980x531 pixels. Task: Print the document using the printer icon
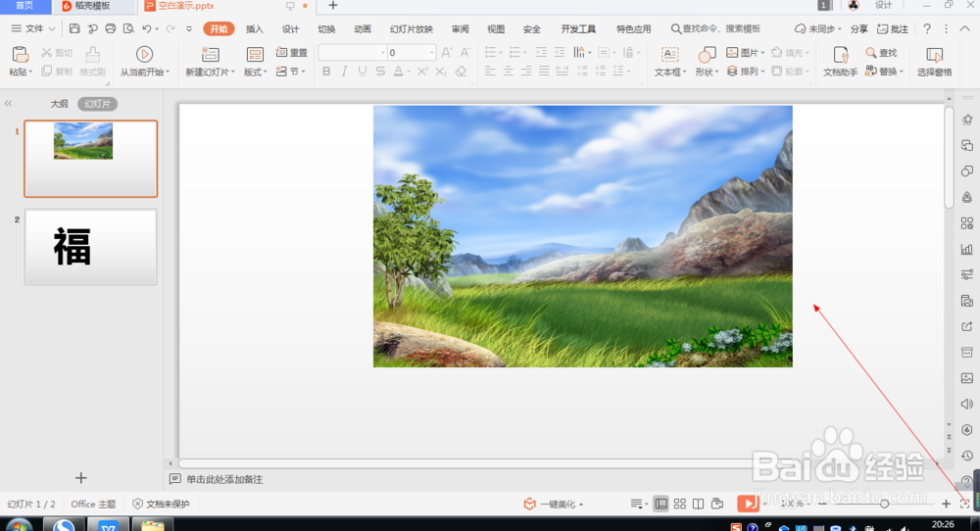pos(111,28)
